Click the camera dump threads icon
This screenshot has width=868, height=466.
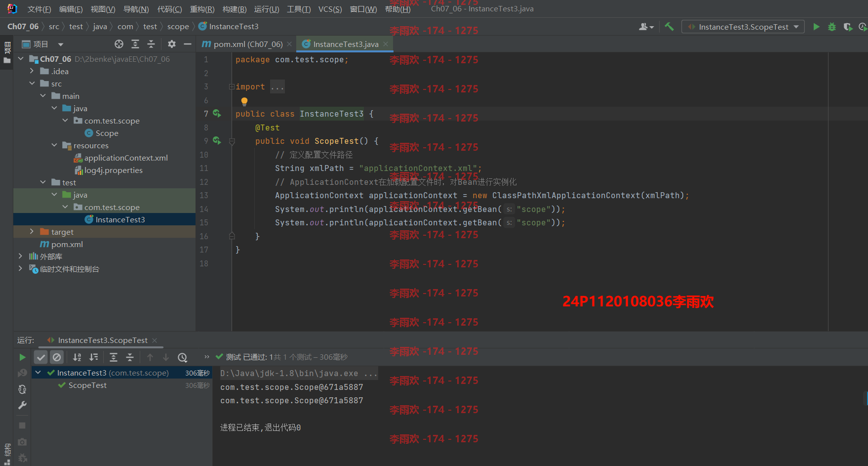[x=22, y=442]
